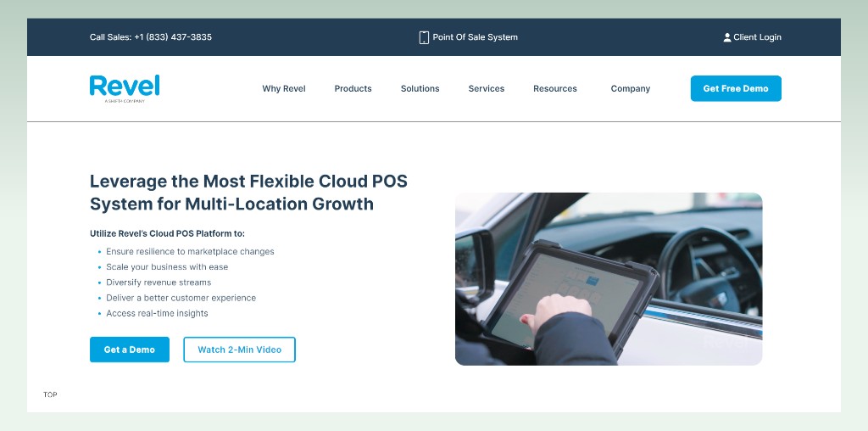Click "Scale your business with ease" bullet

167,267
